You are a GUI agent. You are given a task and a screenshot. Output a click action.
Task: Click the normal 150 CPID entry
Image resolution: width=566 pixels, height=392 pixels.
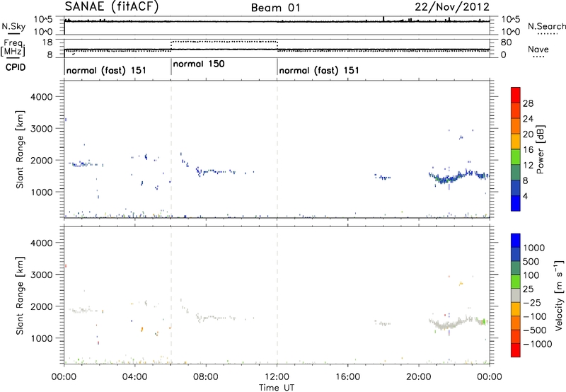coord(199,64)
